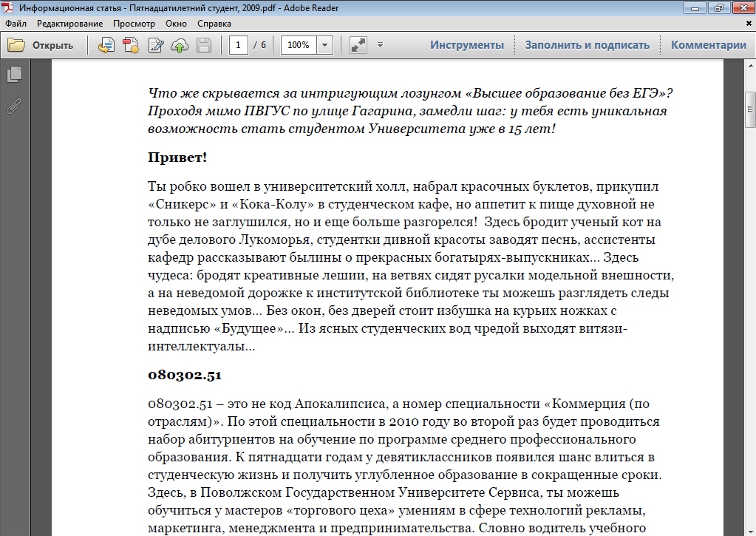Show page thumbnails sidebar icon
Image resolution: width=756 pixels, height=536 pixels.
15,74
